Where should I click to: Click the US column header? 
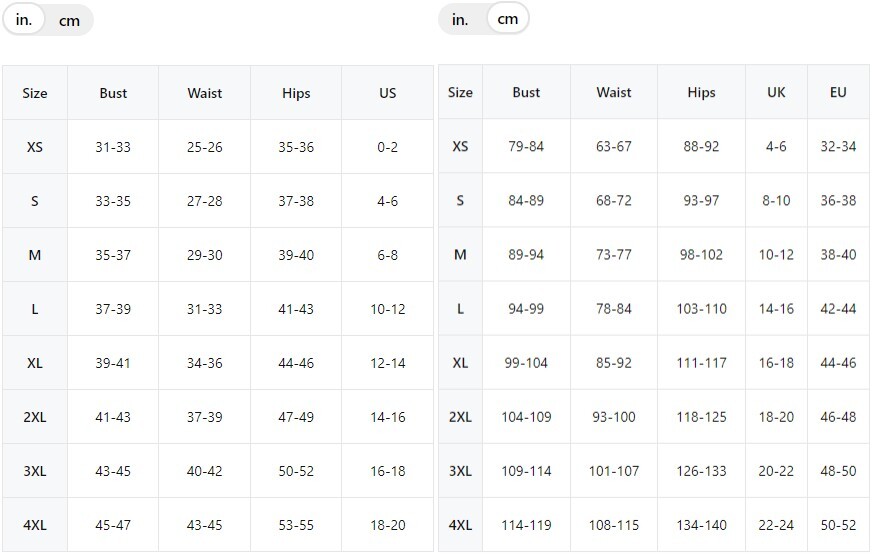(x=388, y=93)
